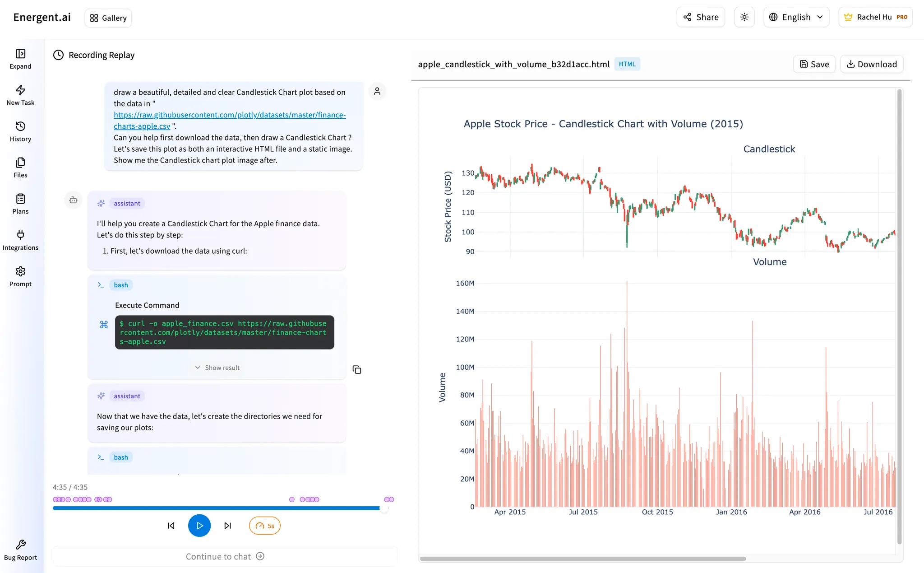View Plans from the sidebar
This screenshot has height=573, width=924.
pos(20,203)
